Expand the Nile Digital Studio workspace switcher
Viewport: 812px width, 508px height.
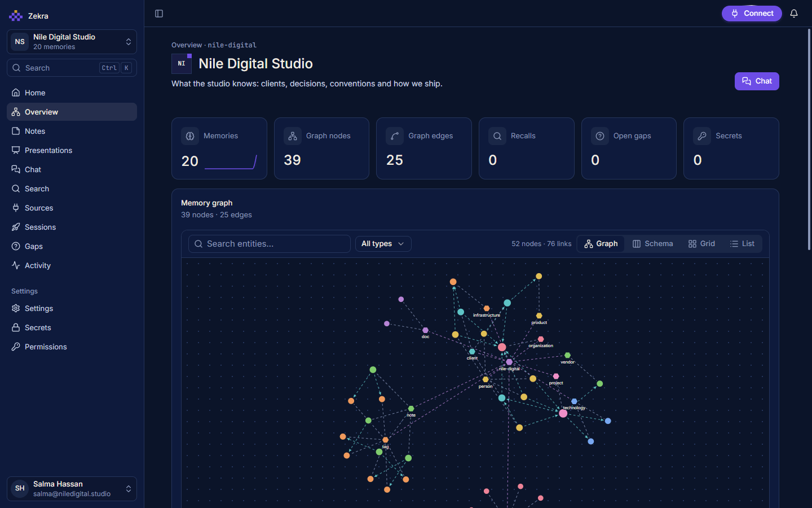pyautogui.click(x=72, y=42)
